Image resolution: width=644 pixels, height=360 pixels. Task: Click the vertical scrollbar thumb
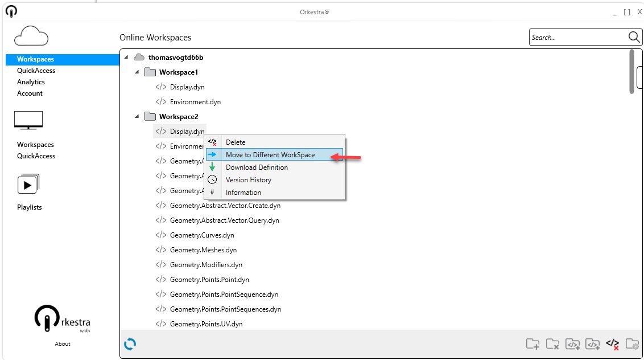point(631,72)
